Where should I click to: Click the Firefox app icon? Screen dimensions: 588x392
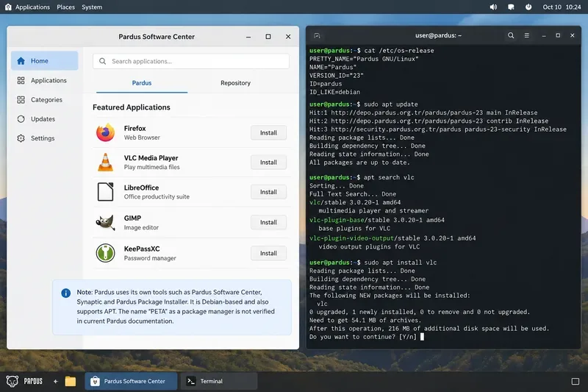point(105,132)
